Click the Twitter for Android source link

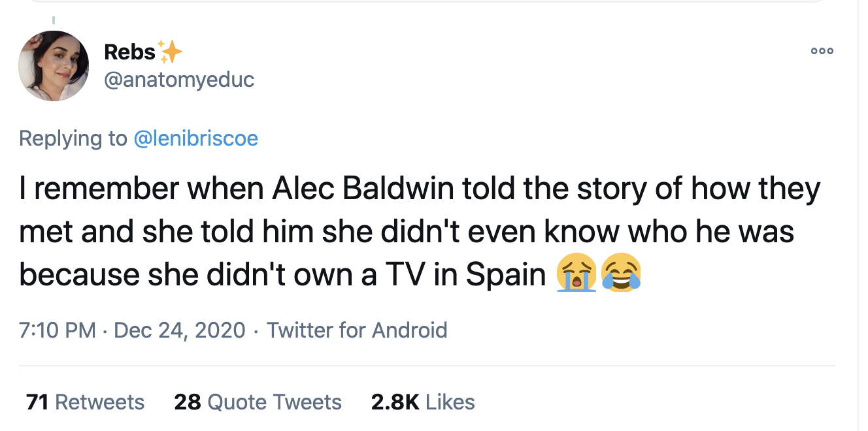tap(357, 330)
